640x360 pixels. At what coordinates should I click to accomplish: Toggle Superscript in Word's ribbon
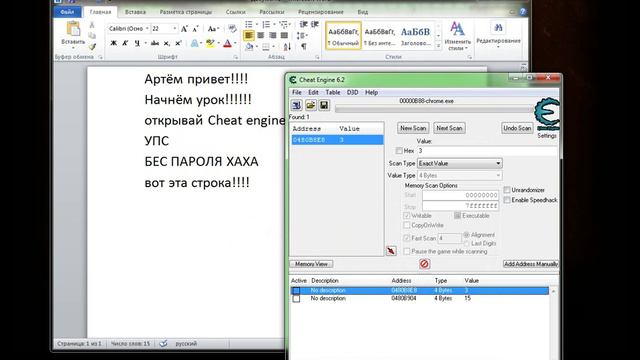(x=178, y=43)
